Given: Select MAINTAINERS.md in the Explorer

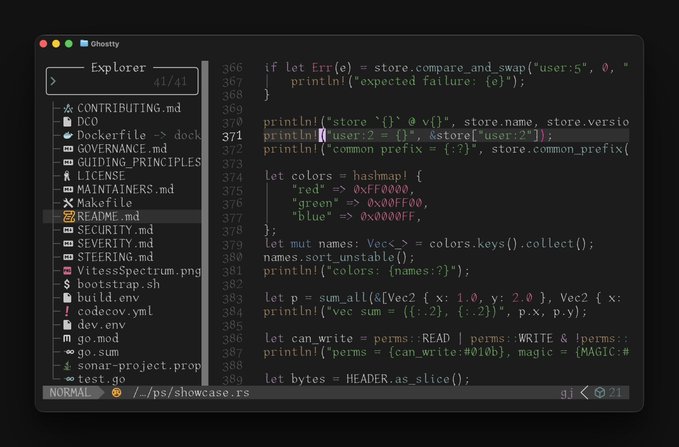Looking at the screenshot, I should tap(126, 189).
